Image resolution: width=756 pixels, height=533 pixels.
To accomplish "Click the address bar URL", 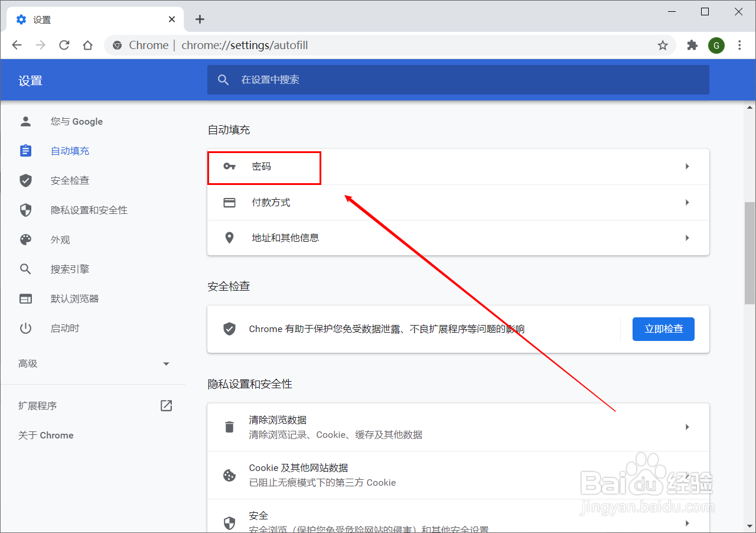I will [245, 45].
